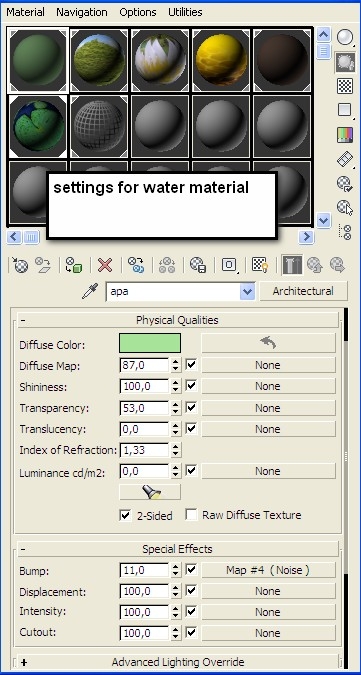This screenshot has width=361, height=675.
Task: Click the Diffuse Map value spinner arrows
Action: [x=176, y=365]
